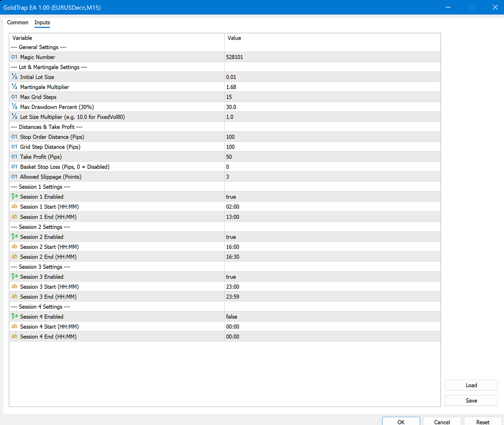Screen dimensions: 504x425
Task: Click the boolean icon beside Session 2 Enabled
Action: (x=14, y=237)
